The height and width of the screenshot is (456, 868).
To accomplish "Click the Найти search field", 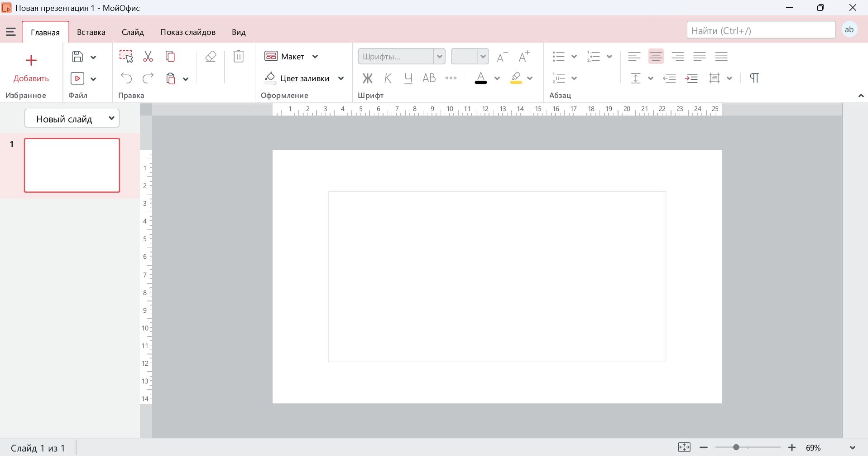I will click(761, 30).
